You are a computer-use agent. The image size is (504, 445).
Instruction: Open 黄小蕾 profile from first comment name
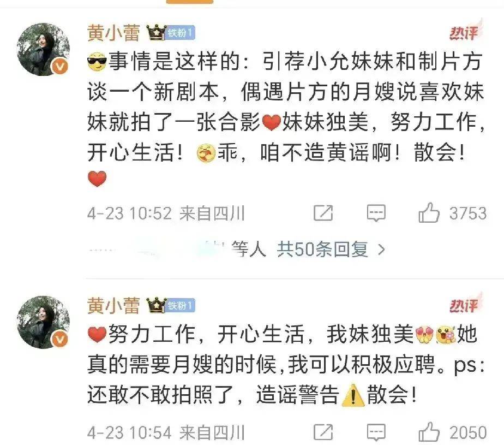(x=113, y=33)
